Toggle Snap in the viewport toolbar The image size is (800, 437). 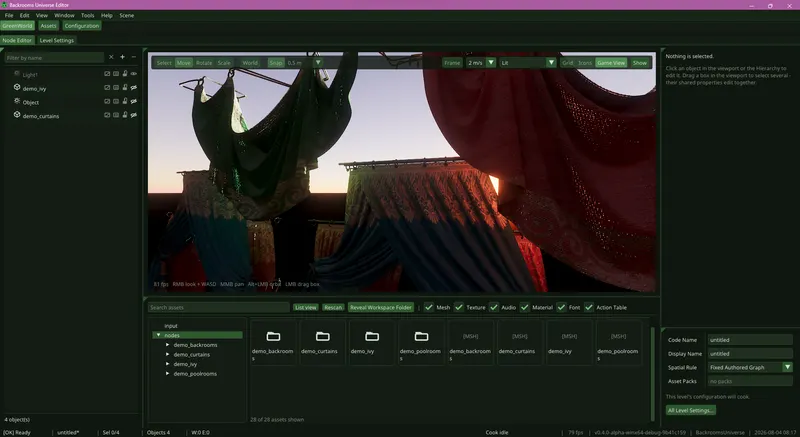point(276,63)
